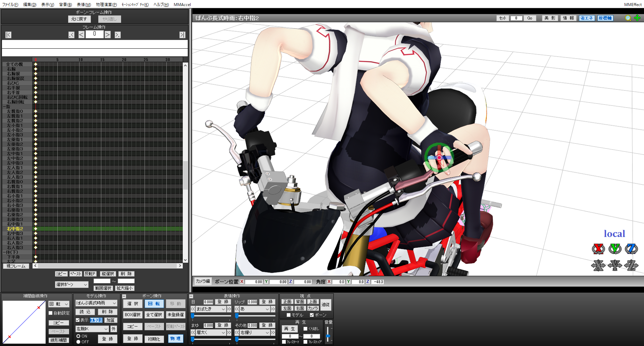Click the bone rotation handle on right hand
This screenshot has height=346, width=644.
click(439, 157)
